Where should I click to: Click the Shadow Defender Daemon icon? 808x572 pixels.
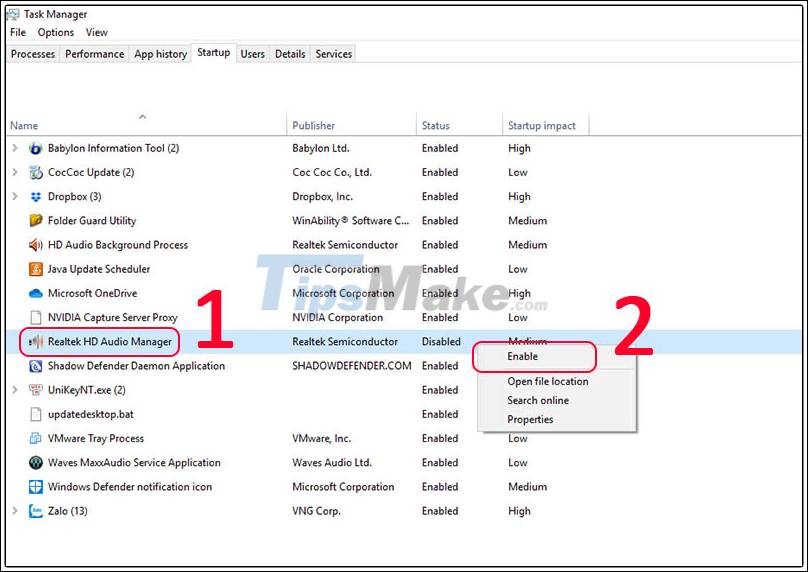tap(36, 366)
